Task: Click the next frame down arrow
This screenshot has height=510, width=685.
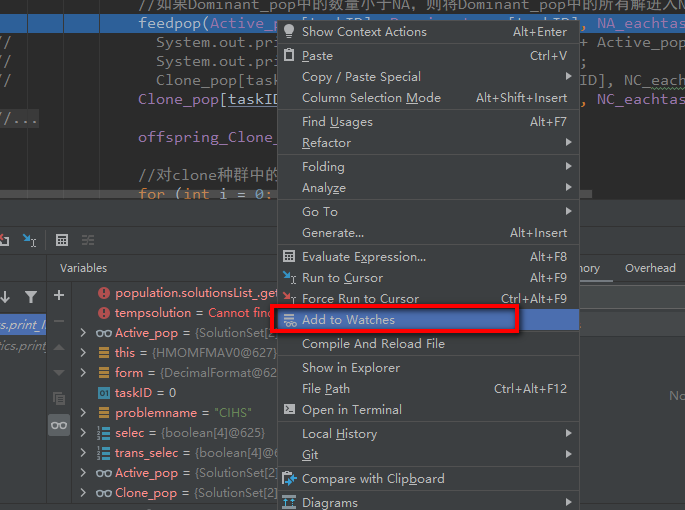Action: (5, 297)
